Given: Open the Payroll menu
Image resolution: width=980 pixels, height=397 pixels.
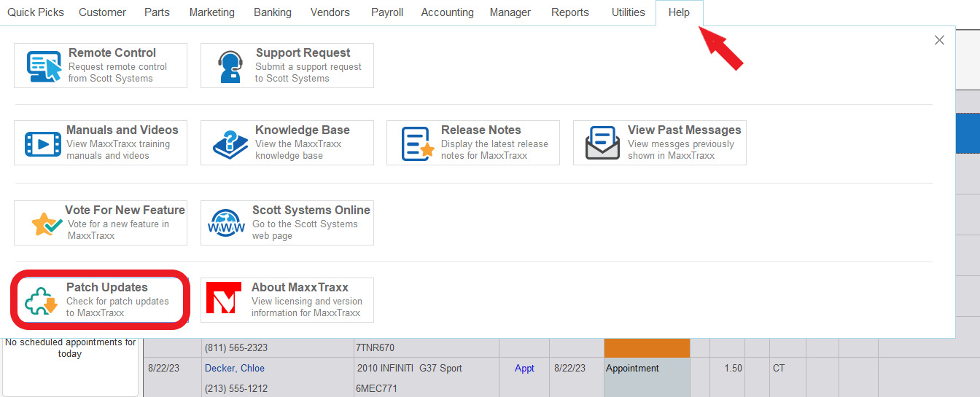Looking at the screenshot, I should pos(387,12).
